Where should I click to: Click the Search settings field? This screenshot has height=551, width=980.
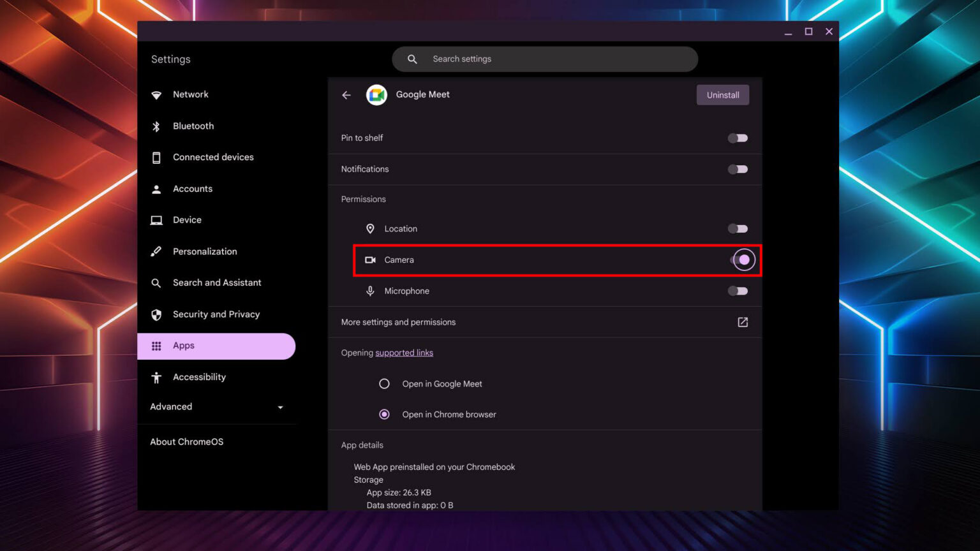tap(545, 59)
